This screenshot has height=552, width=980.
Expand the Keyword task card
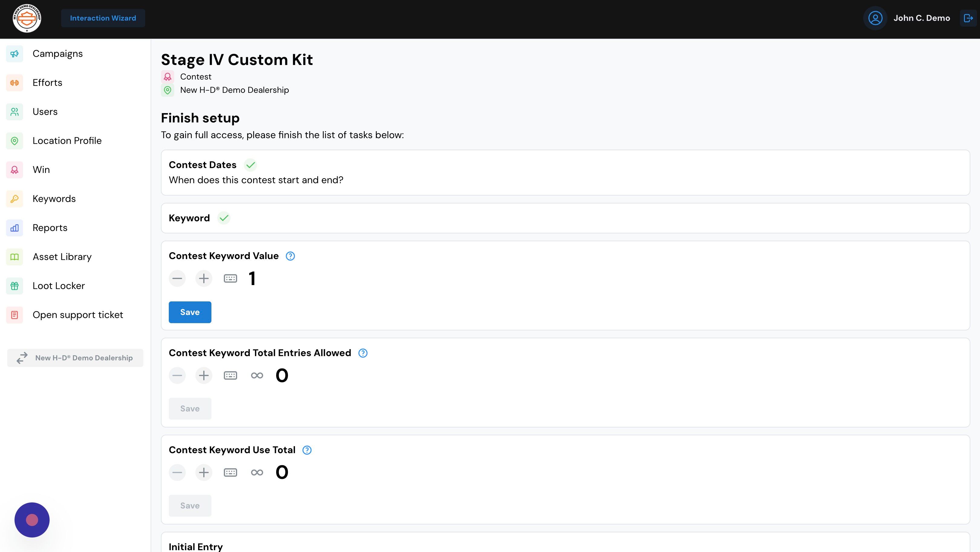(x=565, y=218)
